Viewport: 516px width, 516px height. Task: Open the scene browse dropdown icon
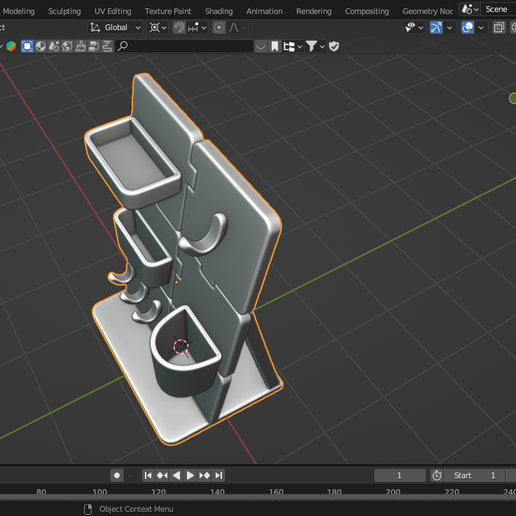click(x=470, y=9)
